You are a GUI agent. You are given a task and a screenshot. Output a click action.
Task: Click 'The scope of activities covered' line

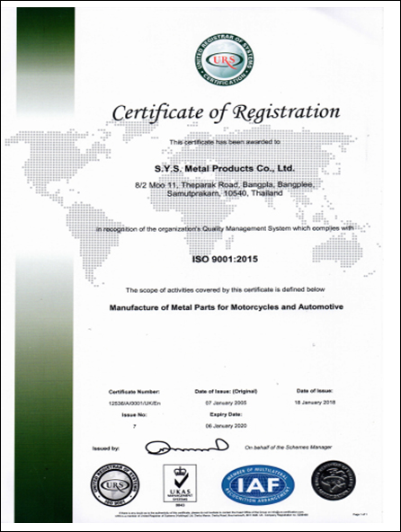coord(225,290)
